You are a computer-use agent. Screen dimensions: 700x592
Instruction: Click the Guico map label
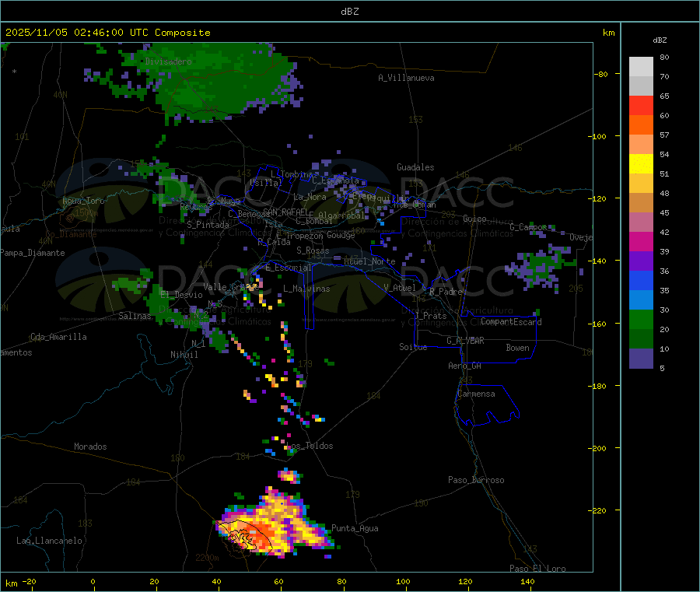(x=474, y=219)
